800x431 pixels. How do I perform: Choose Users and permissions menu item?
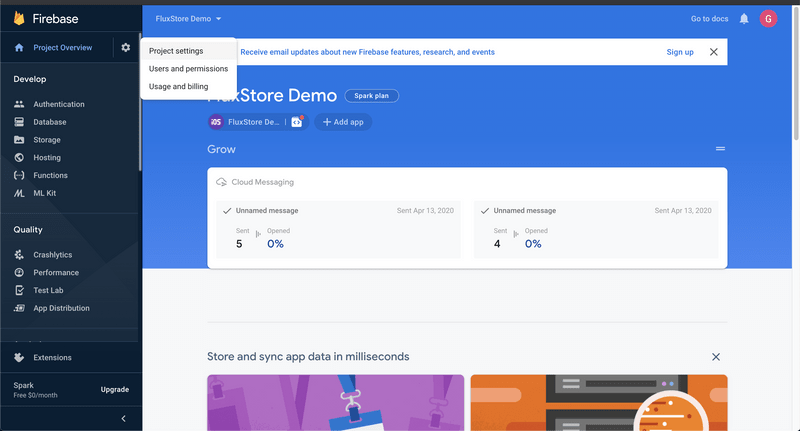coord(188,69)
